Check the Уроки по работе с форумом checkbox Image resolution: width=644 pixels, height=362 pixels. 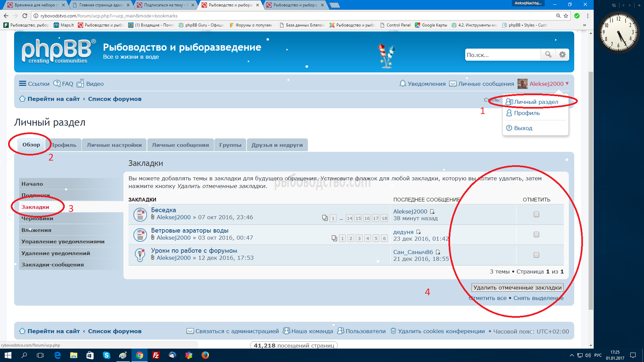click(536, 255)
